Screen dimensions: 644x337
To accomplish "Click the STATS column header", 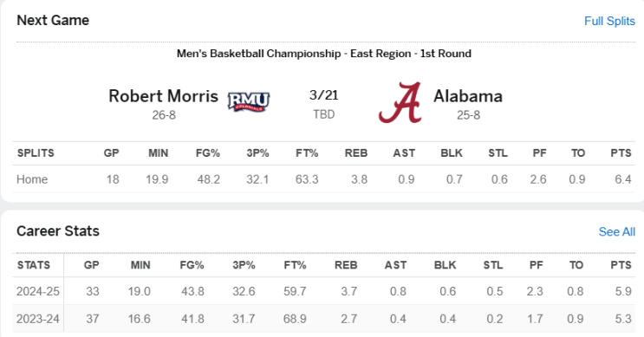I will pyautogui.click(x=34, y=265).
